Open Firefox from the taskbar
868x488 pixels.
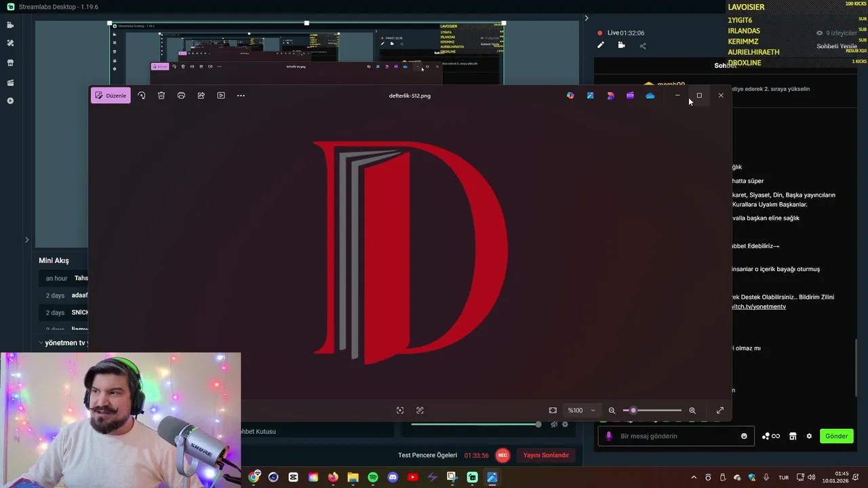(333, 477)
